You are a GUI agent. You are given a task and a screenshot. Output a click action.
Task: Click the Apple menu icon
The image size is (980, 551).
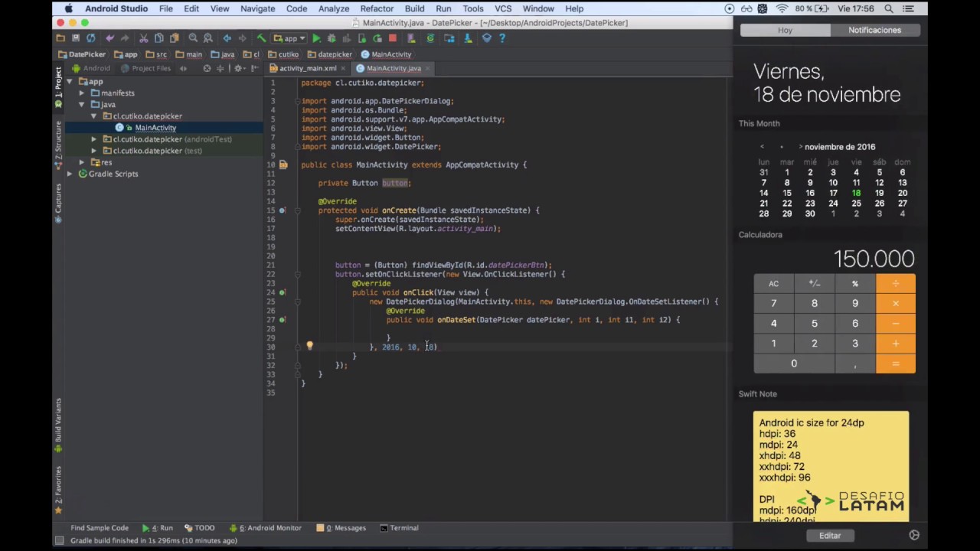[69, 8]
